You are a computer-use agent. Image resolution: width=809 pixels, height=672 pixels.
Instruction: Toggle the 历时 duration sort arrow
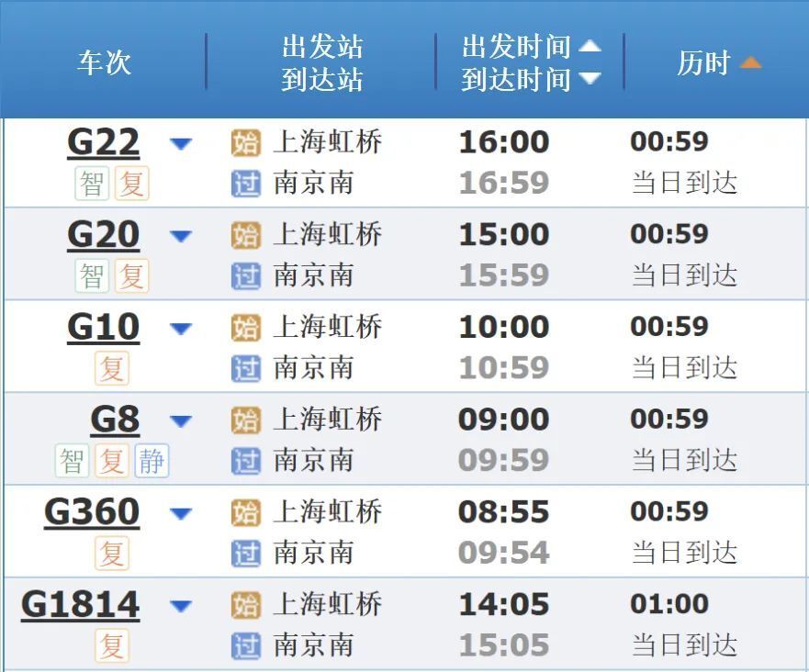point(752,62)
